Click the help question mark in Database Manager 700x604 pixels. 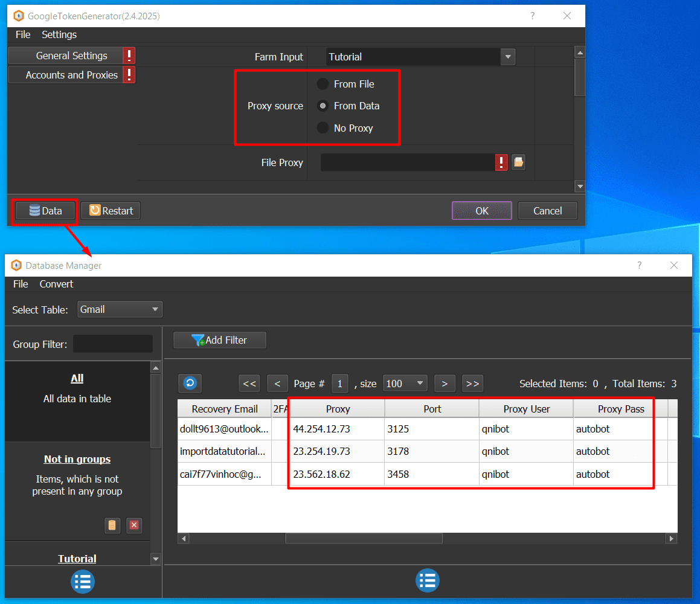point(639,266)
